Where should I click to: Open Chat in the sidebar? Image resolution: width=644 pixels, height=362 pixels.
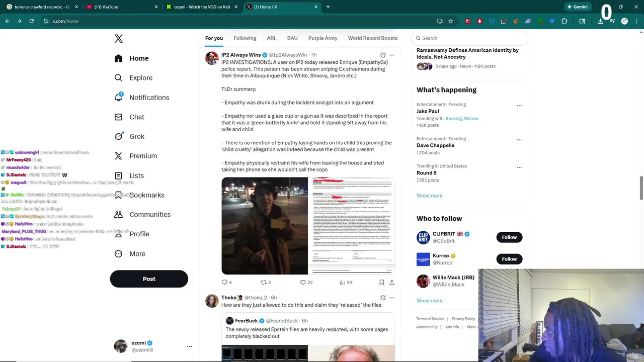[x=129, y=117]
